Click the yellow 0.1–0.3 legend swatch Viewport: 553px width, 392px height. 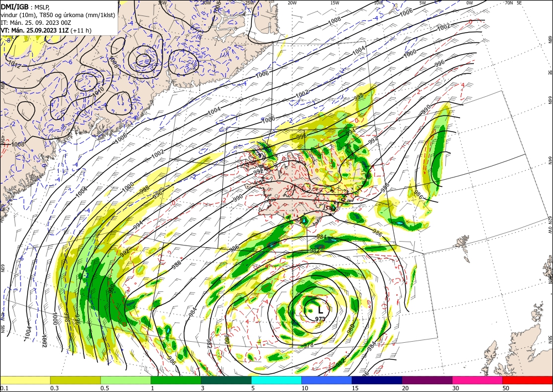[x=25, y=380]
